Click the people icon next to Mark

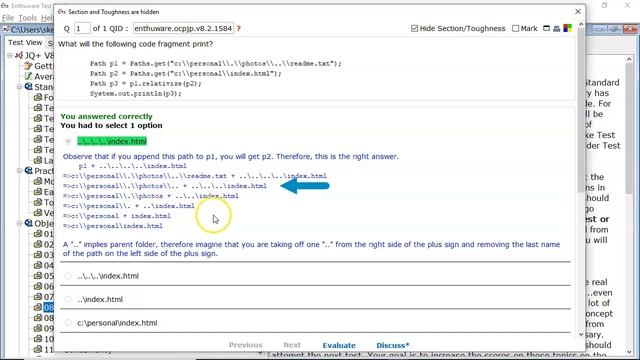click(x=556, y=28)
